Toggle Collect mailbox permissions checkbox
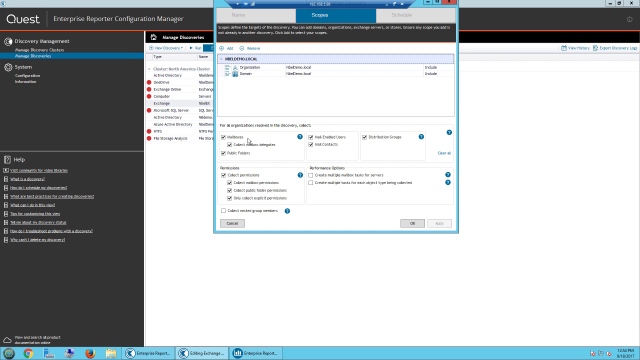This screenshot has width=640, height=360. [x=229, y=183]
